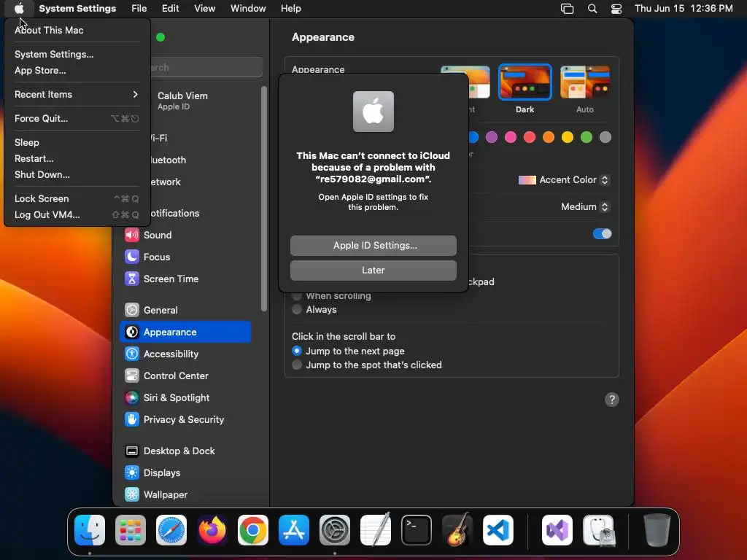Open GarageBand guitar icon in Dock
The width and height of the screenshot is (747, 560).
point(457,530)
